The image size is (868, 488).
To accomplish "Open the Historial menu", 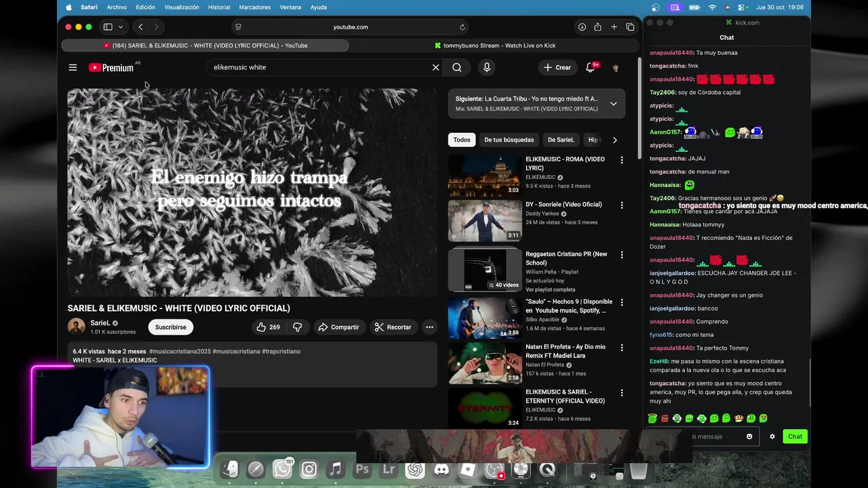I will (219, 7).
